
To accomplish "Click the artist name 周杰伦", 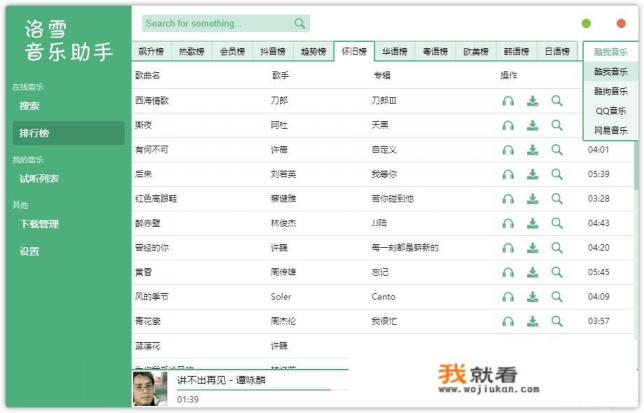I will pos(283,321).
